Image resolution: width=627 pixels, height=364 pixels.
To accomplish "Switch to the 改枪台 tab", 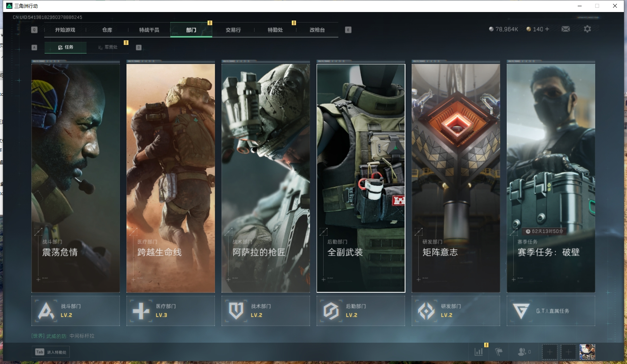I will pos(317,30).
